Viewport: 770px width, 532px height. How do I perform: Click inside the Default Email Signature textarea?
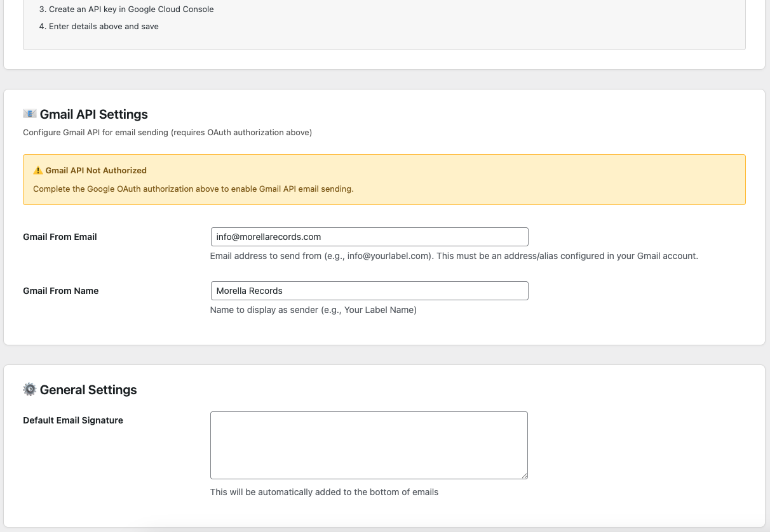369,444
